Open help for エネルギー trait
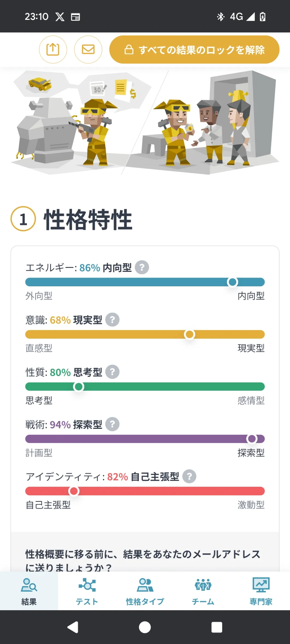The width and height of the screenshot is (290, 644). pyautogui.click(x=142, y=267)
